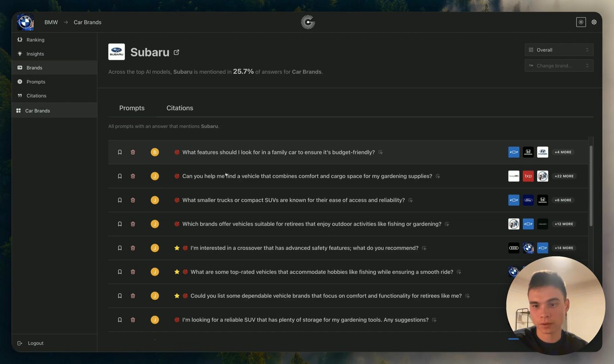Click the BMW logo in the crossover safety row

point(528,248)
